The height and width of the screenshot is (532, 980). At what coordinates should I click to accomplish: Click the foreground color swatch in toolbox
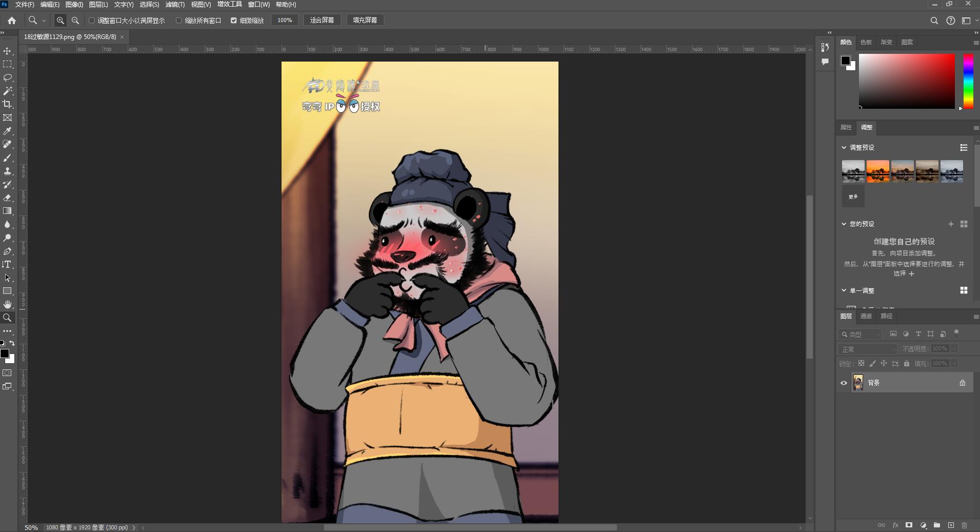(5, 353)
